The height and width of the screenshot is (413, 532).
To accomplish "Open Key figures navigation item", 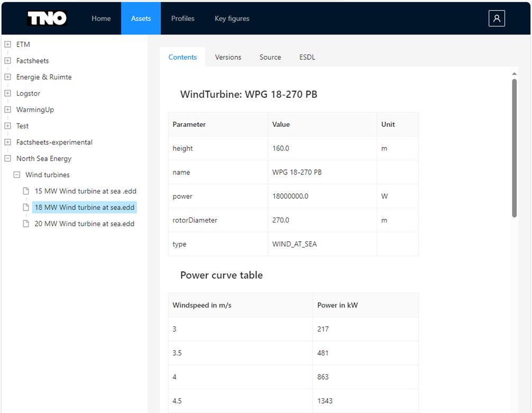I will tap(232, 19).
